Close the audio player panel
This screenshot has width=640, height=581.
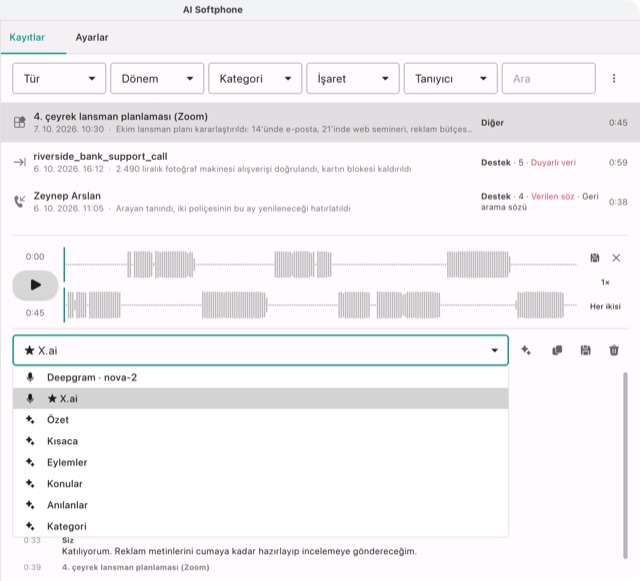[x=616, y=258]
